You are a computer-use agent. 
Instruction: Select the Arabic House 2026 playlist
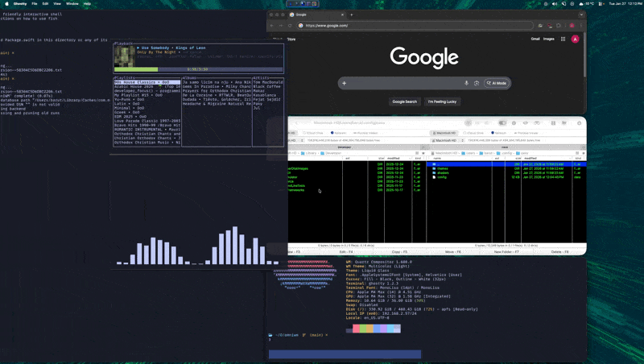147,87
